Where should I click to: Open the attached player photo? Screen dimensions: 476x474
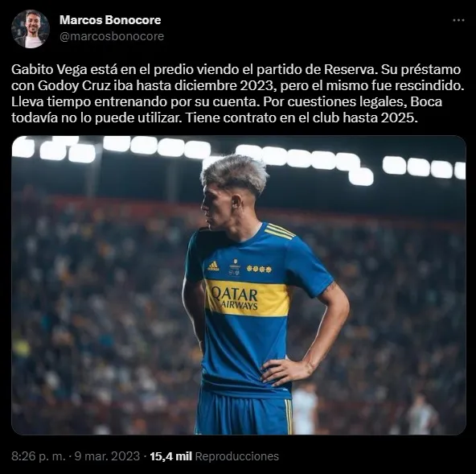click(239, 285)
